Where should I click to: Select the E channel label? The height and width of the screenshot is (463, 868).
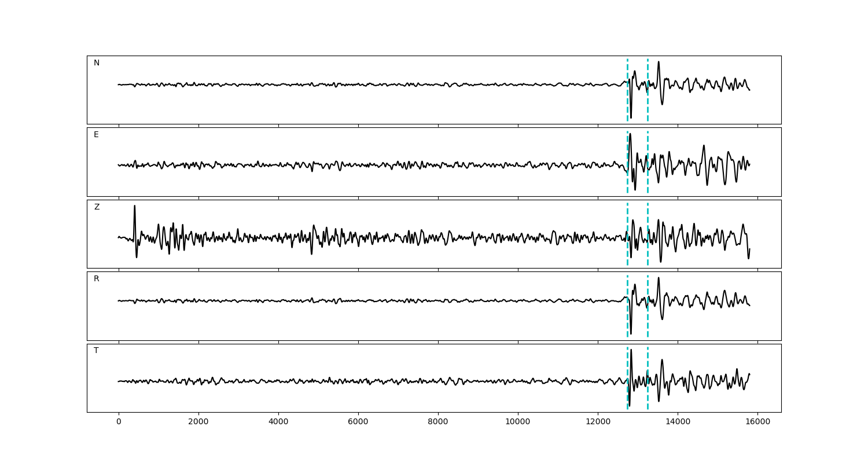pyautogui.click(x=96, y=135)
